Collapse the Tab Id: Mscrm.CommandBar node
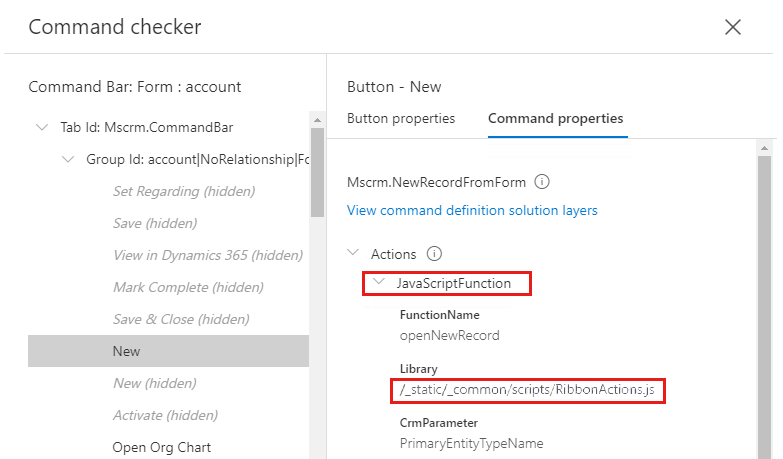Screen dimensions: 783x459 click(x=42, y=127)
